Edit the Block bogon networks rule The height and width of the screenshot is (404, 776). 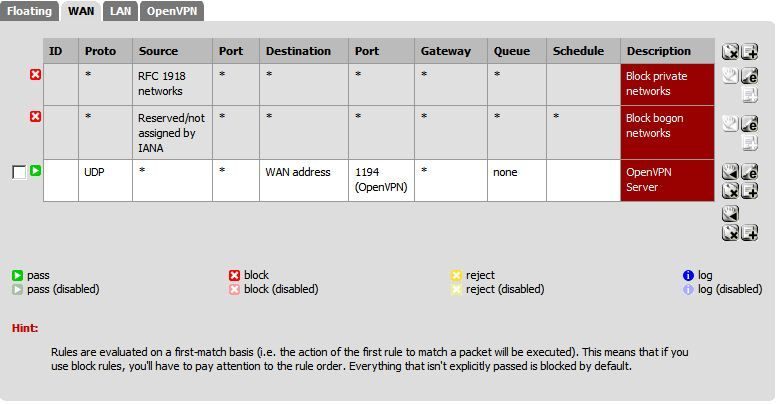[750, 123]
